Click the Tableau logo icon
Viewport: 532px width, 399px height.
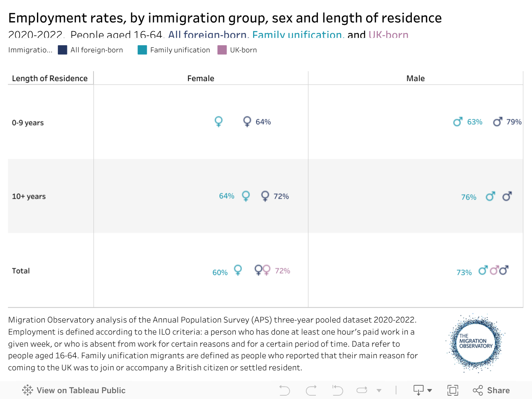28,390
